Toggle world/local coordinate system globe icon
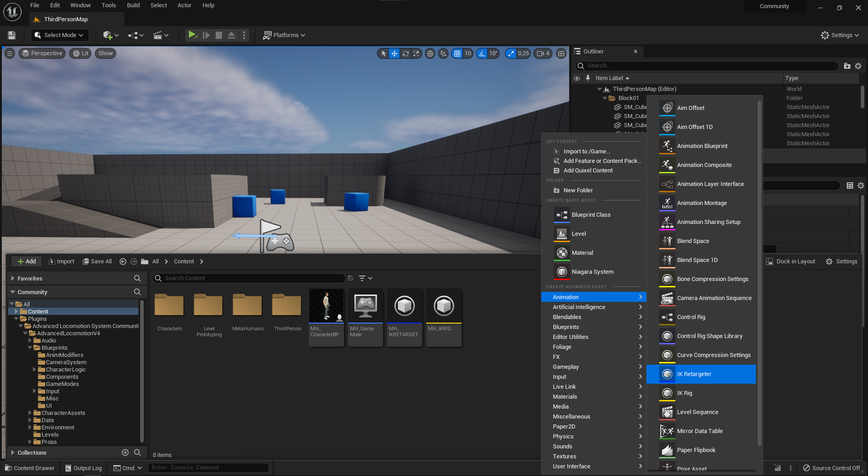This screenshot has height=476, width=868. click(x=430, y=53)
